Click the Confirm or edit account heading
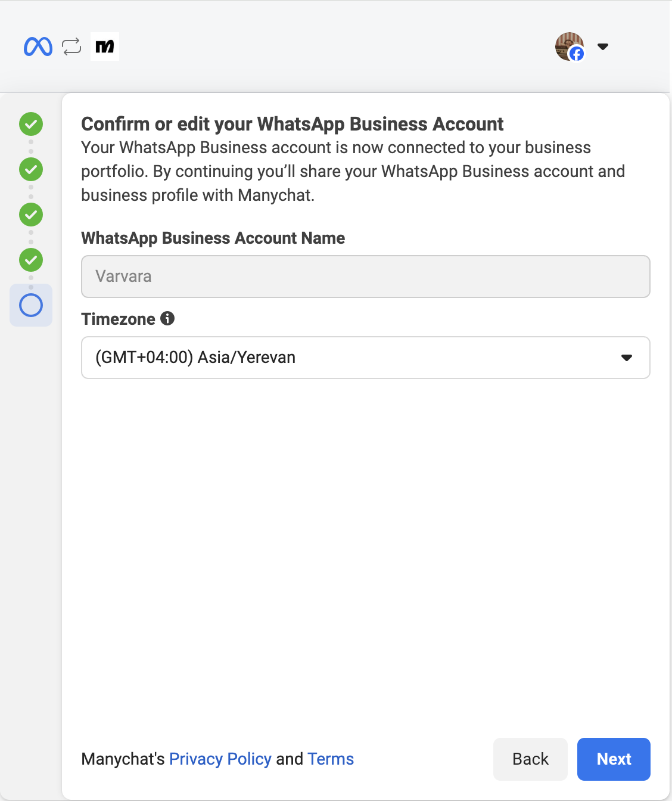The height and width of the screenshot is (801, 672). click(292, 124)
